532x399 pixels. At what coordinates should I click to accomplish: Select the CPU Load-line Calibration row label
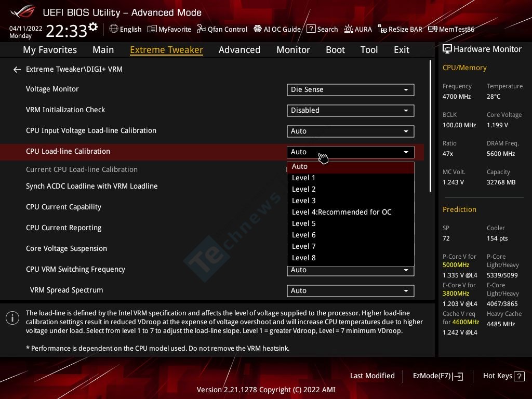click(x=68, y=152)
